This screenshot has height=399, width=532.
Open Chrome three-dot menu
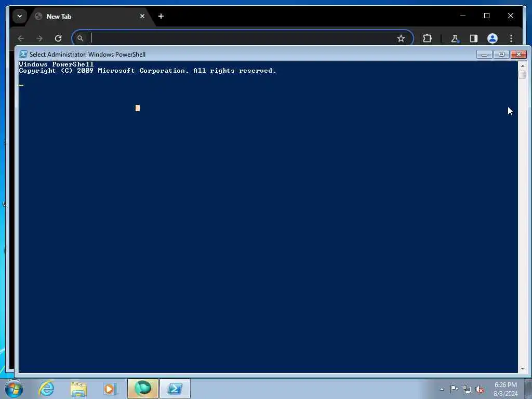coord(511,38)
